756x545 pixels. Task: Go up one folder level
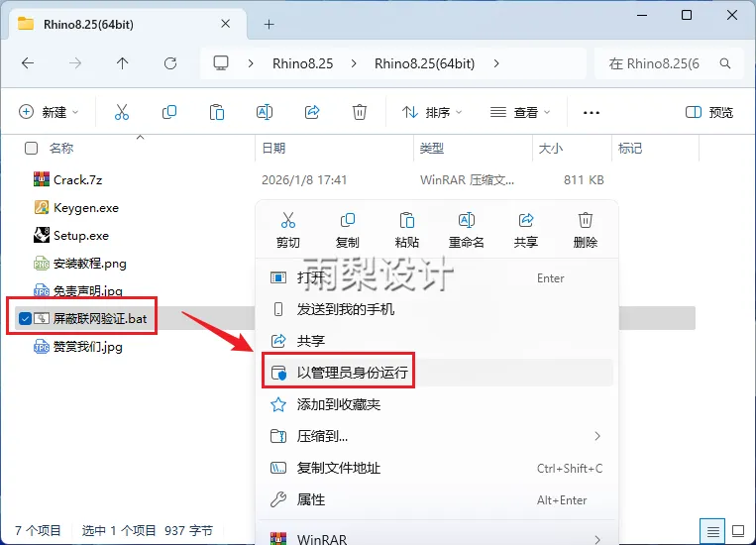[x=123, y=63]
